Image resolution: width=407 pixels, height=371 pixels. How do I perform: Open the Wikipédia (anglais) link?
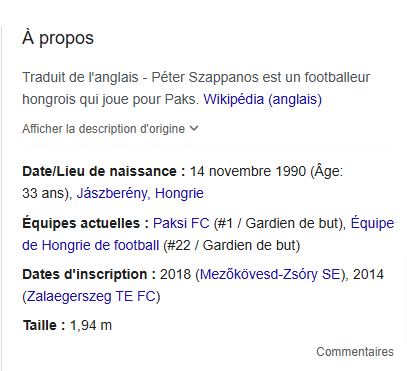coord(262,99)
